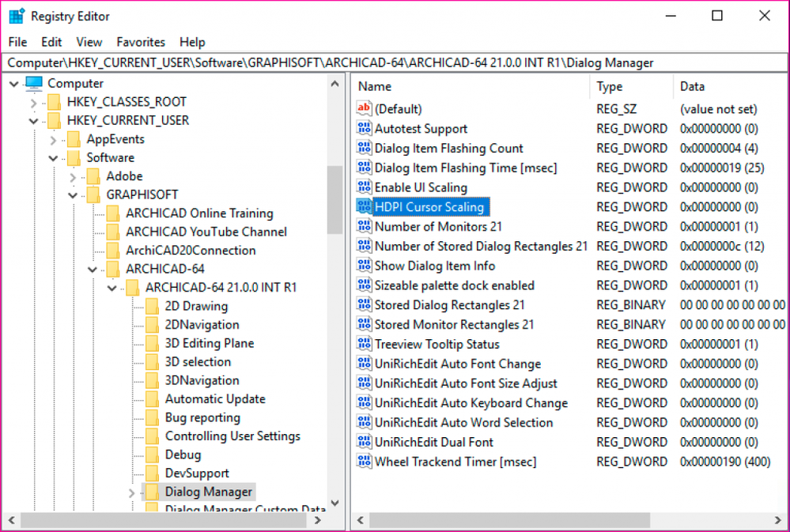Viewport: 790px width, 532px height.
Task: Click the Dialog Manager folder icon
Action: point(152,492)
